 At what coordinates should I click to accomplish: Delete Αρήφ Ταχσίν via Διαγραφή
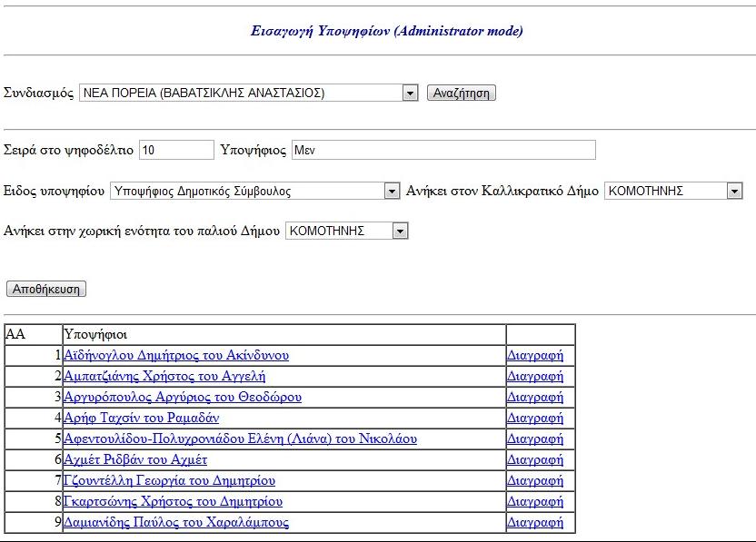(535, 418)
